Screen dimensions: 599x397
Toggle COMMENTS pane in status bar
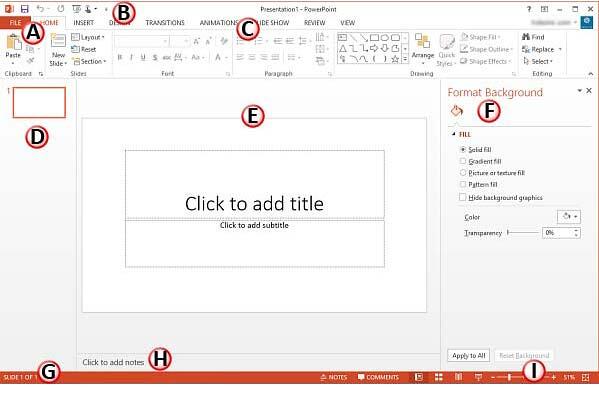pyautogui.click(x=378, y=377)
